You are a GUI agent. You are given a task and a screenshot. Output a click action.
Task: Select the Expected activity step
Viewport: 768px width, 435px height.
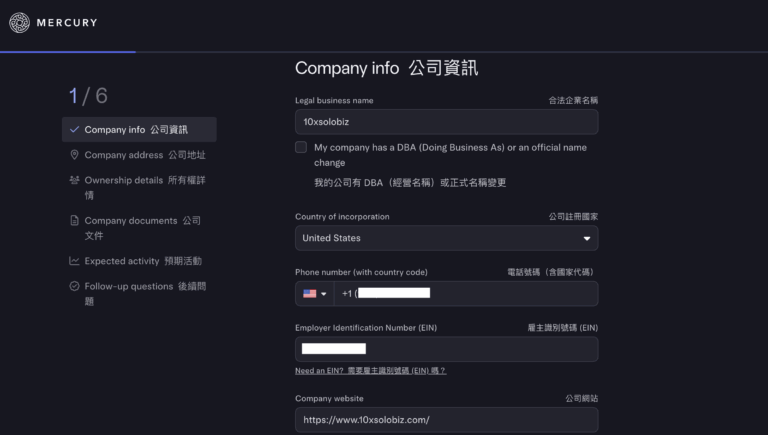click(143, 261)
